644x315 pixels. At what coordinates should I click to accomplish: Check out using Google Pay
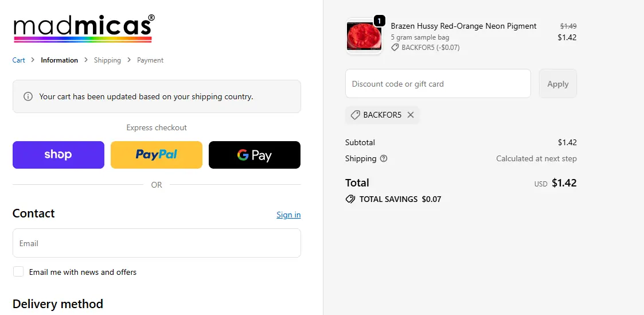click(254, 155)
